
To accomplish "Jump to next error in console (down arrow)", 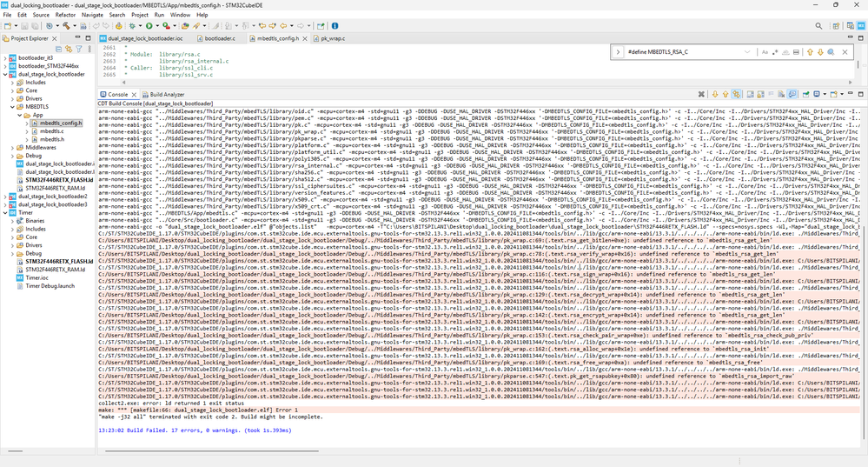I will pyautogui.click(x=715, y=94).
